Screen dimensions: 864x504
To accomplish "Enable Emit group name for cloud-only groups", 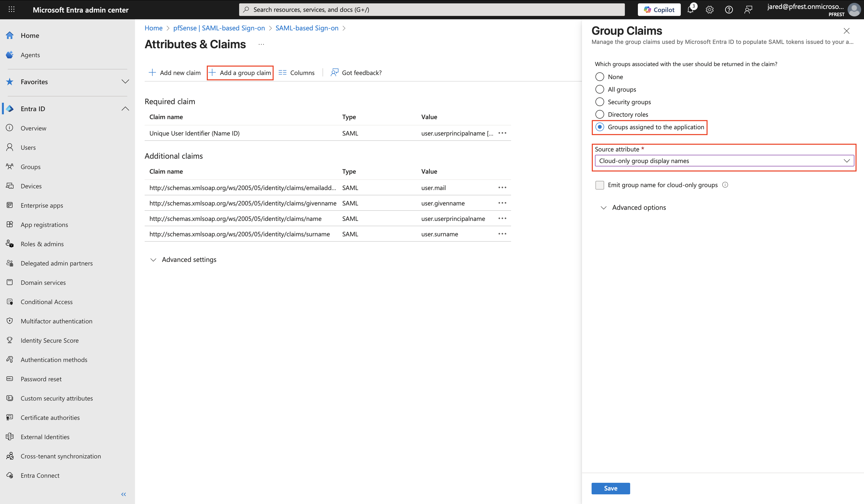I will click(600, 185).
